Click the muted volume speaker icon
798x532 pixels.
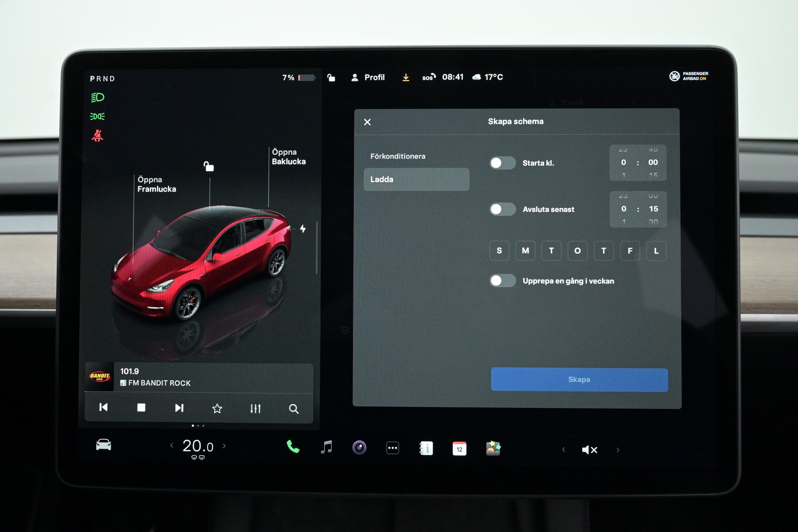click(x=589, y=450)
